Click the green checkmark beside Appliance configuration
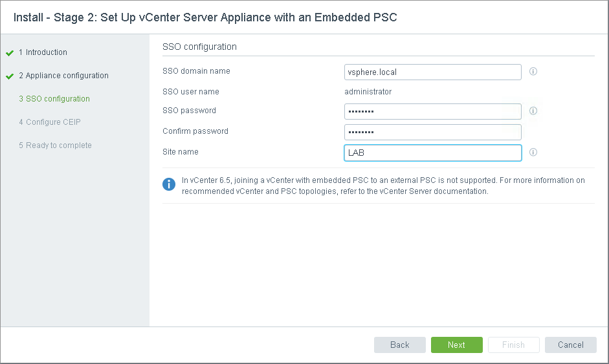This screenshot has width=609, height=364. (10, 76)
